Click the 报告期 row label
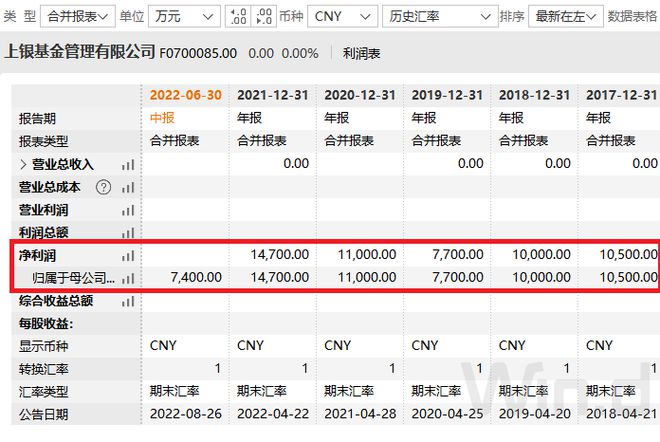 coord(37,119)
